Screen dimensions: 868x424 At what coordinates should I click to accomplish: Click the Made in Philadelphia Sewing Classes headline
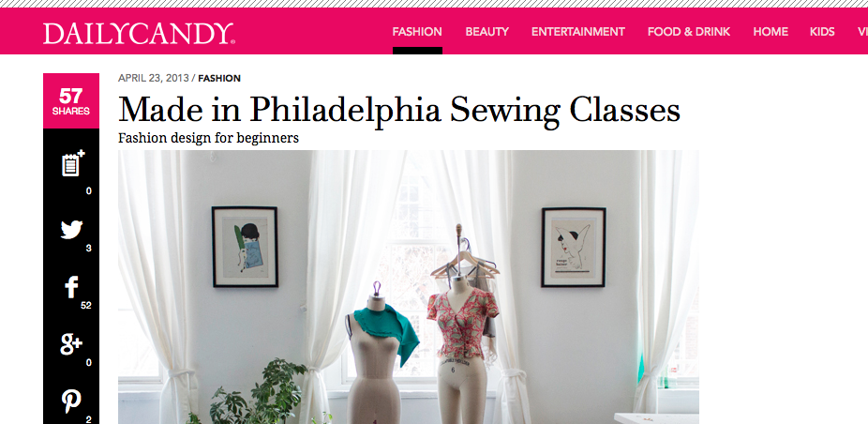click(399, 110)
